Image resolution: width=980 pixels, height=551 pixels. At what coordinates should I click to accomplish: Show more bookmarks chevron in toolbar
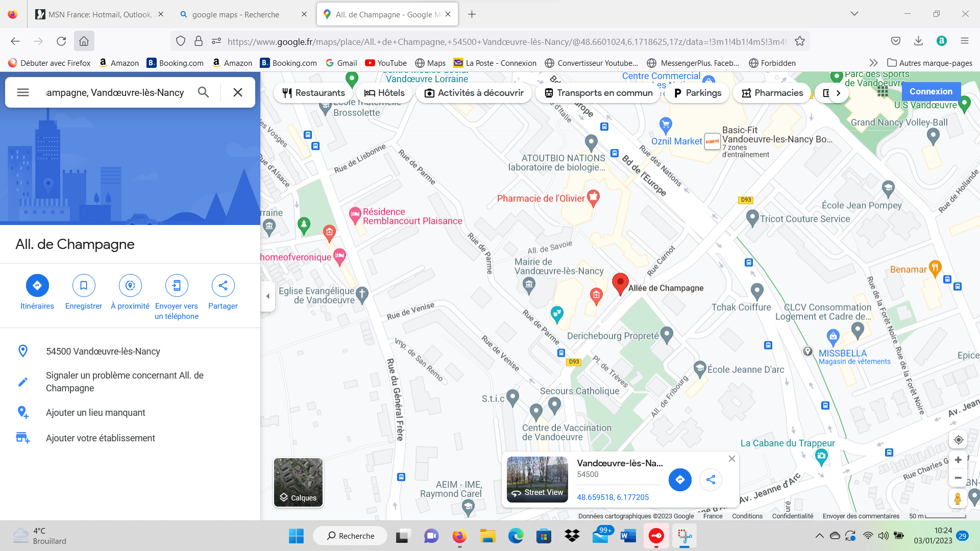pyautogui.click(x=873, y=63)
